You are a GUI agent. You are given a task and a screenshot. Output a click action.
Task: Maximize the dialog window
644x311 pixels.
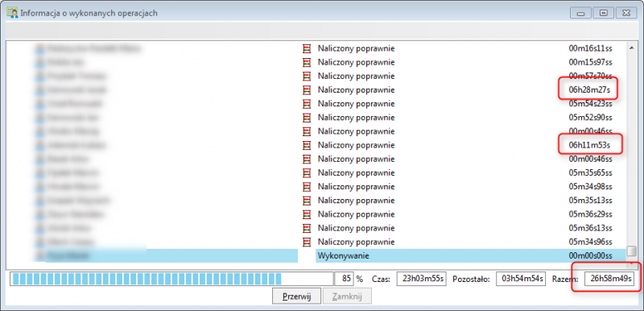pos(603,13)
